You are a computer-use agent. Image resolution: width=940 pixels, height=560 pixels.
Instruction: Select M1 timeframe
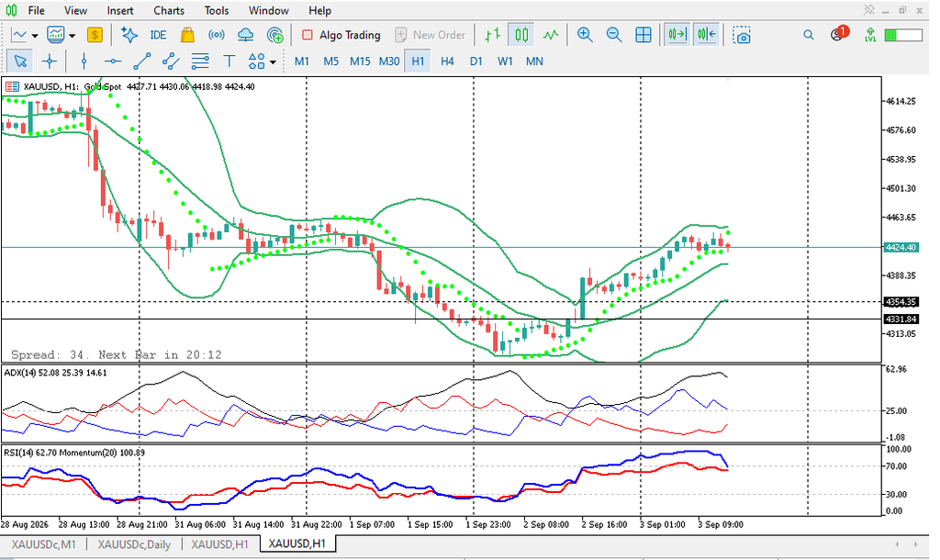coord(302,62)
